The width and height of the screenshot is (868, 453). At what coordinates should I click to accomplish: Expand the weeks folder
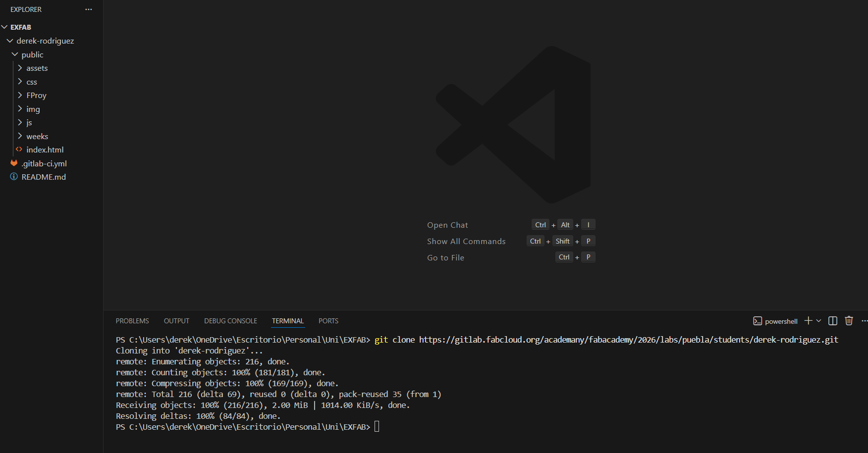37,136
